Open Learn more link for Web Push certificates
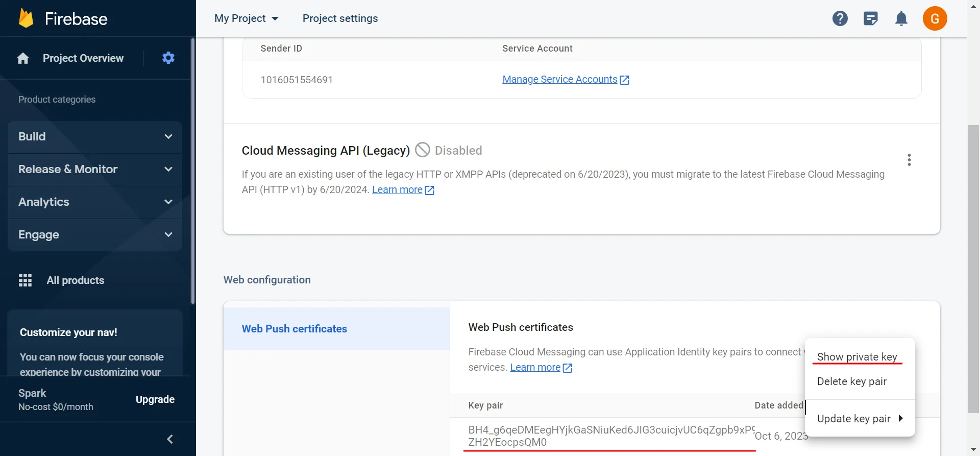980x456 pixels. (x=535, y=367)
